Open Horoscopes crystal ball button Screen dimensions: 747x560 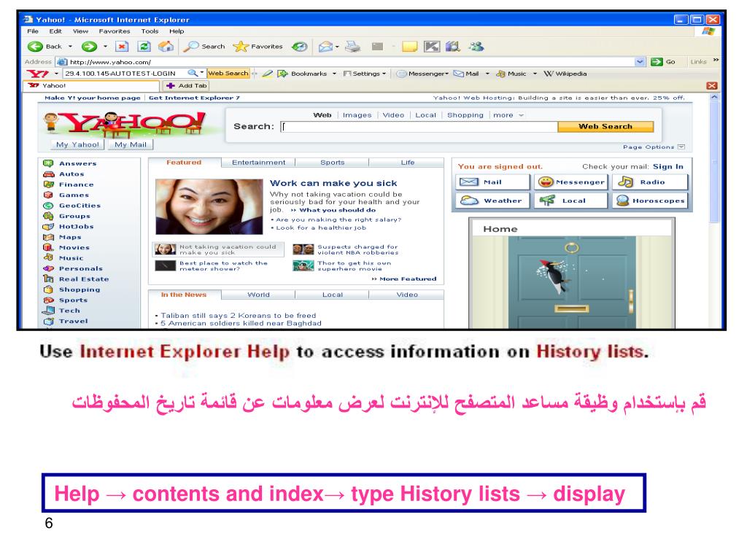(650, 201)
